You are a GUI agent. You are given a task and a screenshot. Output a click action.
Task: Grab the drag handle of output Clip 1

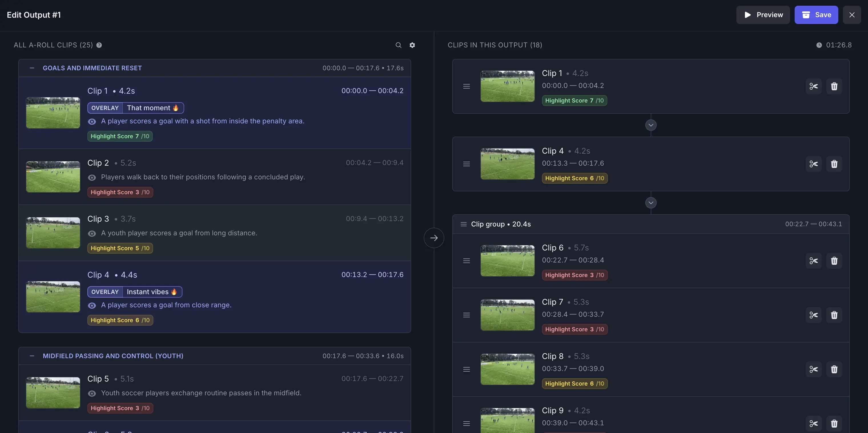click(466, 86)
